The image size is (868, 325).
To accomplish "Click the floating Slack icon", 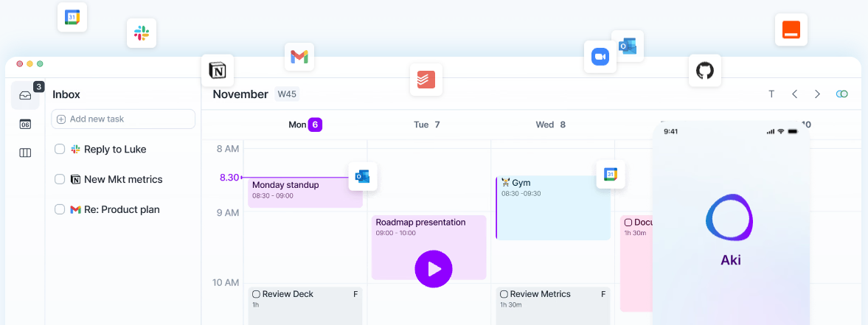I will coord(142,33).
